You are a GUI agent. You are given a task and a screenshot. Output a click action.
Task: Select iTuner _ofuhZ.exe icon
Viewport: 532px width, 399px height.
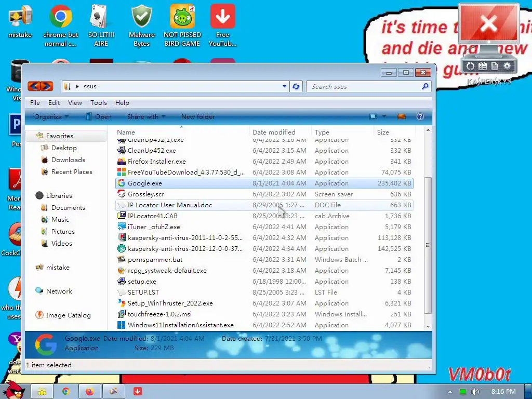[122, 227]
